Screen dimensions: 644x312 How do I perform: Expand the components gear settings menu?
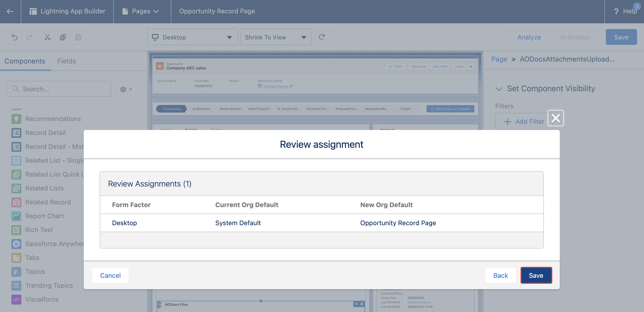tap(126, 89)
